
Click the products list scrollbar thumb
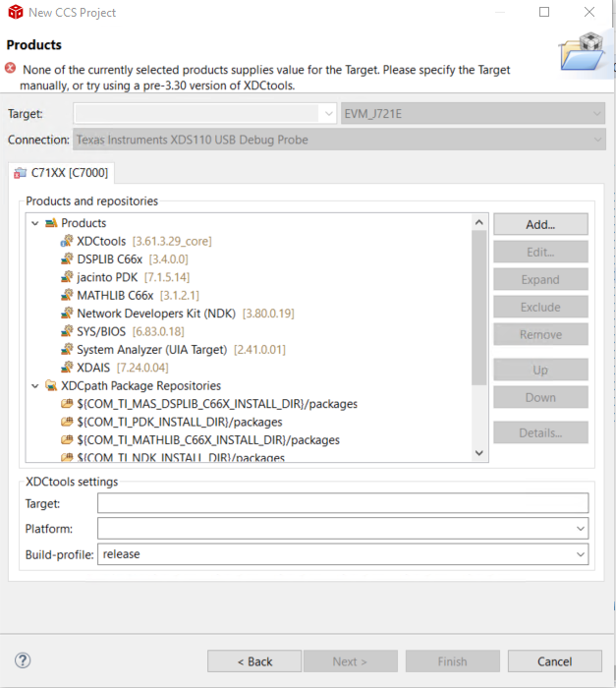(x=479, y=308)
